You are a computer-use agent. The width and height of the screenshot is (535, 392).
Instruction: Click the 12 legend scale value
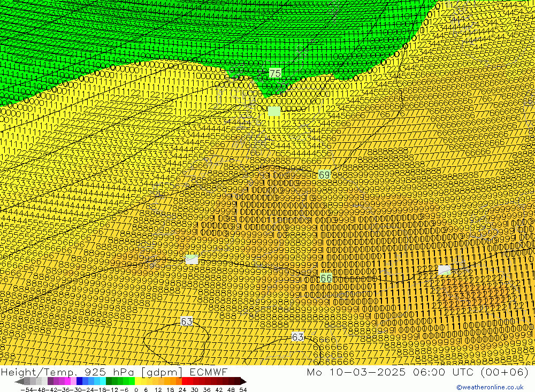(158, 390)
